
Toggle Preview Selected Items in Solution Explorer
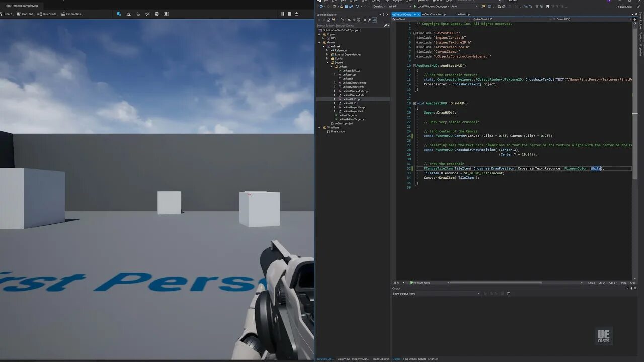click(374, 20)
